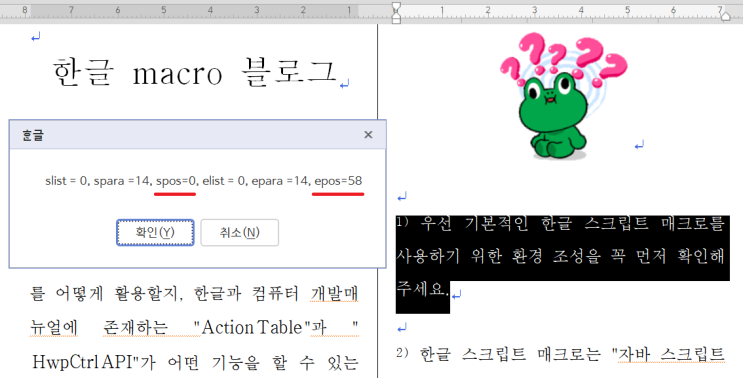Click the line starting '2) 한글 스크립트 매크로는'
Viewport: 743px width, 378px height.
[560, 354]
